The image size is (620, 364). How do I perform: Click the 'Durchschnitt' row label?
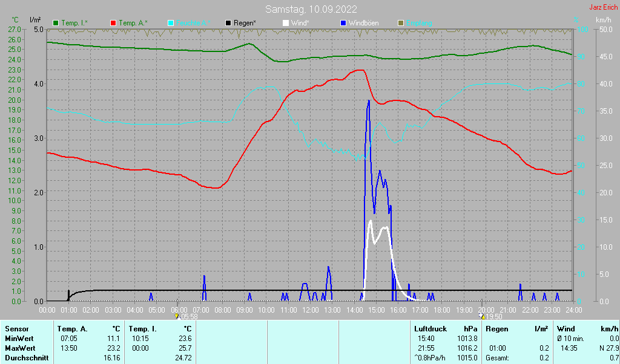pos(27,358)
